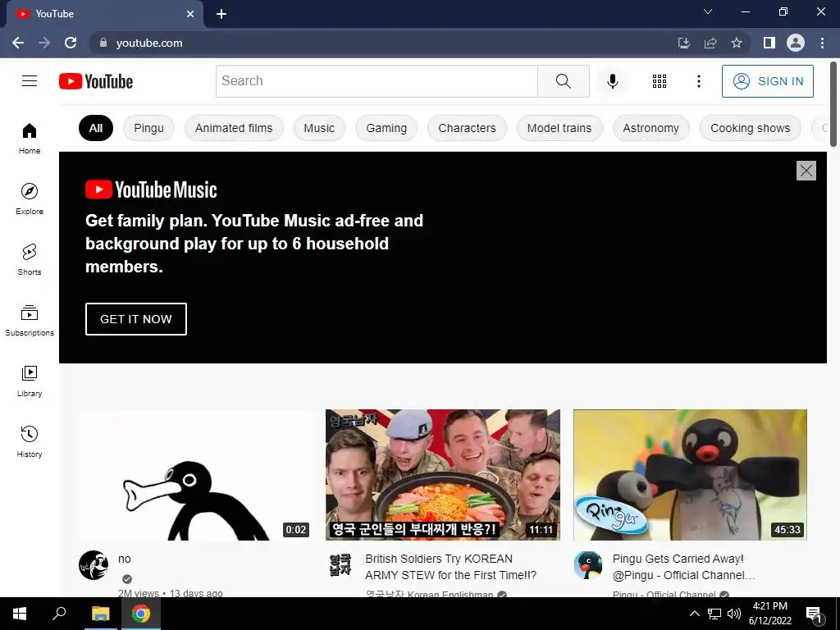Click the 'no' video title
Viewport: 840px width, 630px height.
125,559
